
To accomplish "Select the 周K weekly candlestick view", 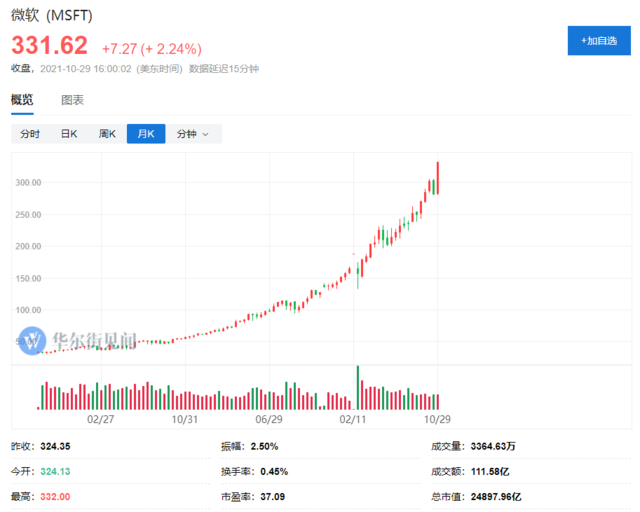I will point(107,134).
